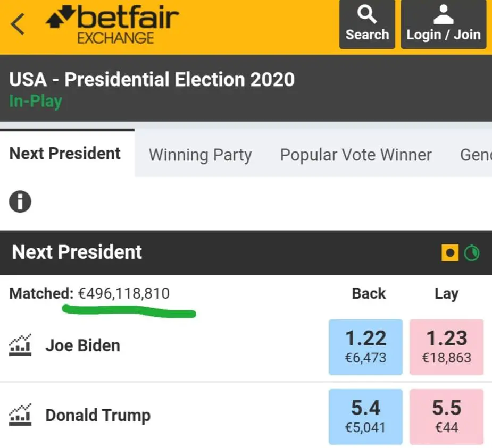492x448 pixels.
Task: Click the Betfair Exchange logo
Action: 112,25
